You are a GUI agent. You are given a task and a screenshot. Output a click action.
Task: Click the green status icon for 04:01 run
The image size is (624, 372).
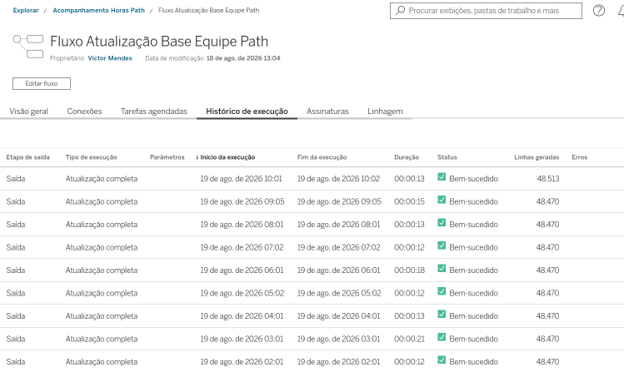click(x=441, y=314)
